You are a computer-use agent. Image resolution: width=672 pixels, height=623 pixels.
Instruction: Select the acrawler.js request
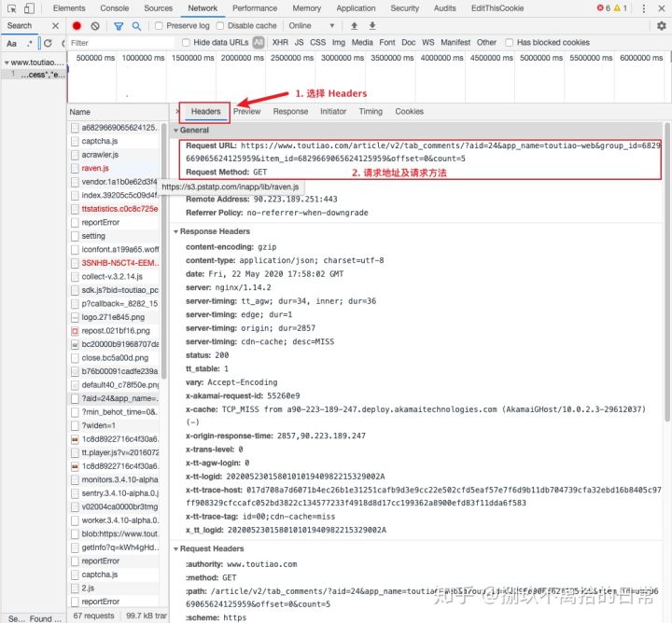tap(115, 155)
